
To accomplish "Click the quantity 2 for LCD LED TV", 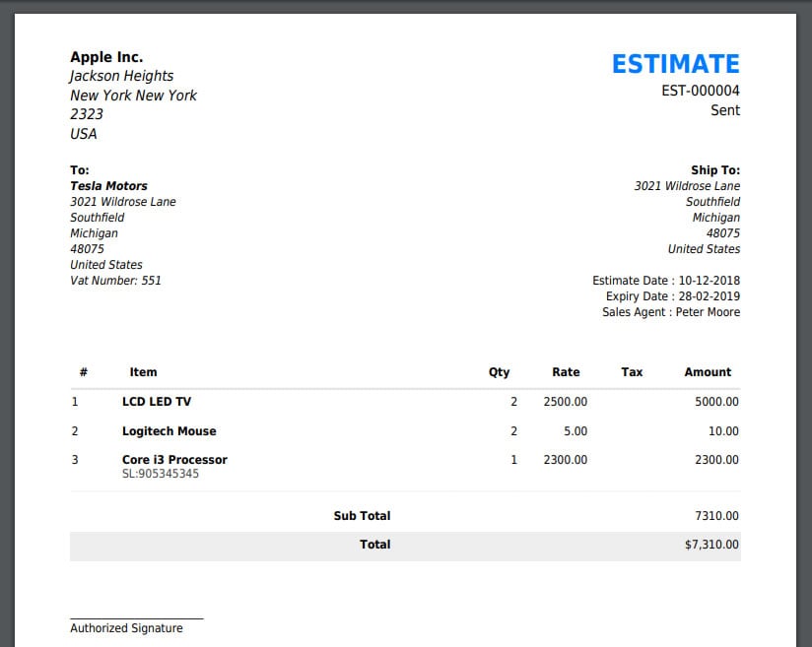I will (x=513, y=402).
